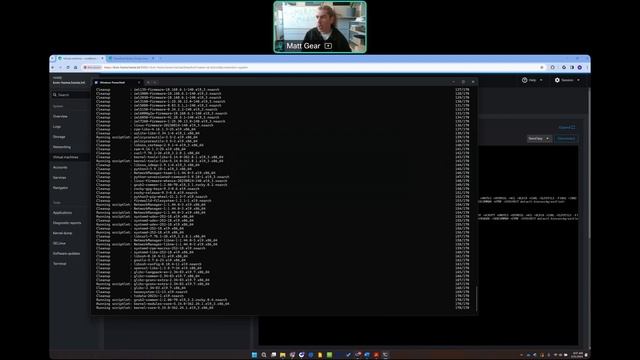Click the browser Home button
640x360 pixels.
coord(76,67)
